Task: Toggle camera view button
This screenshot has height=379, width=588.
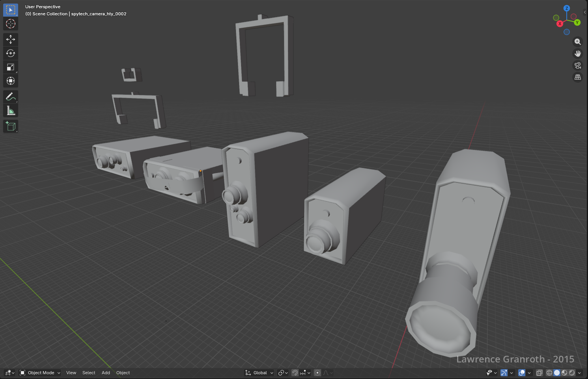Action: [578, 65]
